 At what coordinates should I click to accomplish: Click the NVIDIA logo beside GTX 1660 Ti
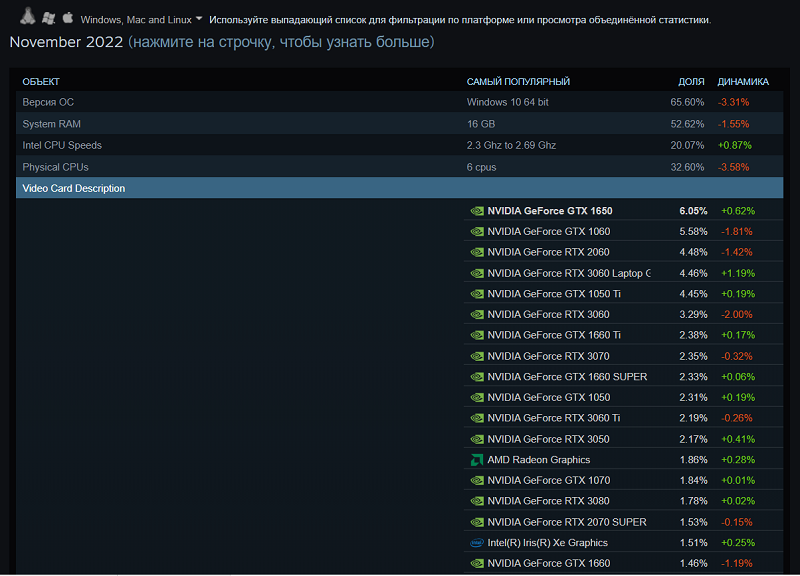[x=477, y=335]
